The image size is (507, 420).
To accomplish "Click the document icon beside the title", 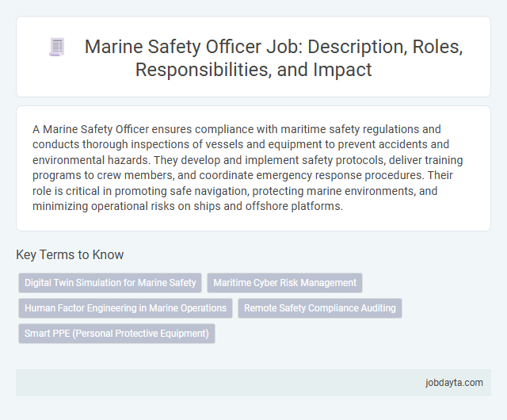I will click(x=57, y=47).
